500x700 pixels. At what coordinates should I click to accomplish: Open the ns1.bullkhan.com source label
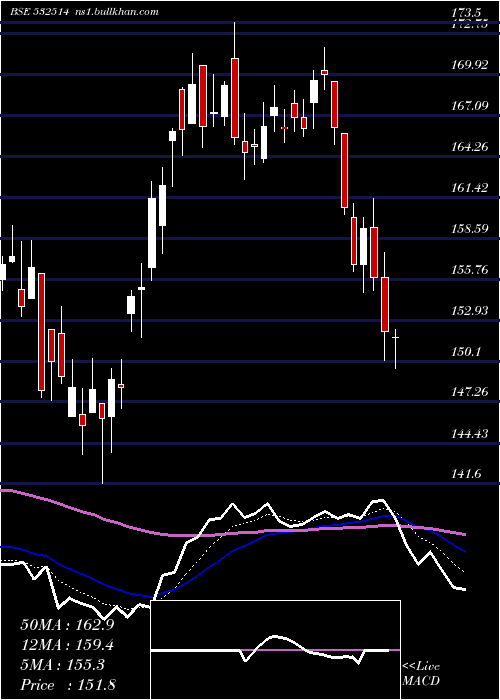tap(115, 12)
